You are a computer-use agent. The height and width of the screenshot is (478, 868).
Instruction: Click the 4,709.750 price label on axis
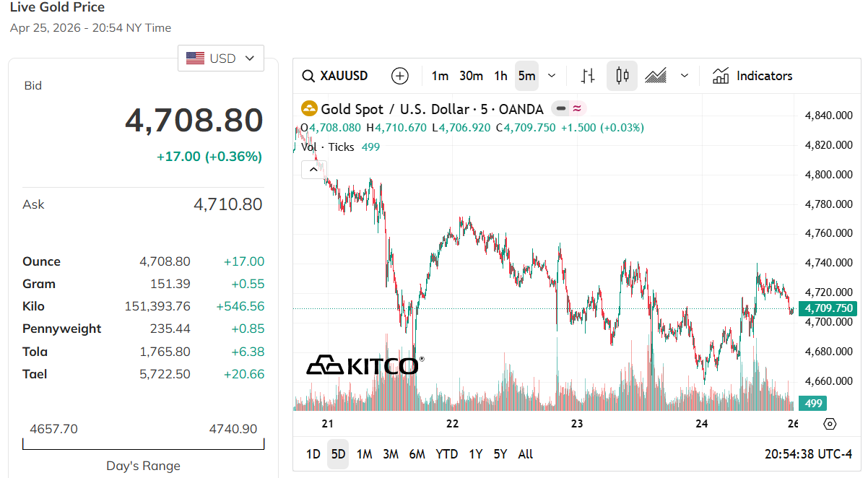pyautogui.click(x=830, y=308)
